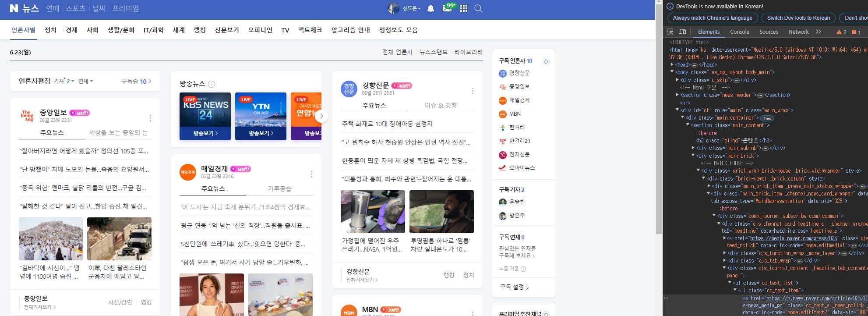This screenshot has width=868, height=316.
Task: Switch to 세상을 보는 중앙의 눈 tab
Action: [118, 132]
